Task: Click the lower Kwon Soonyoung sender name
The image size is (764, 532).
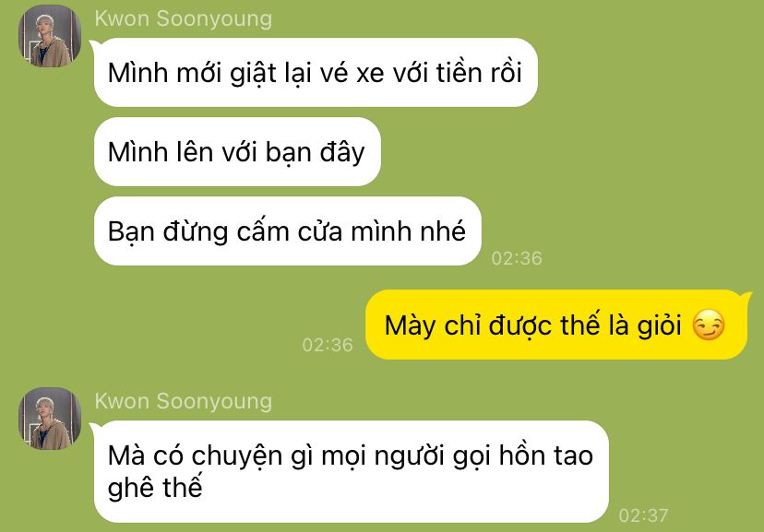Action: point(184,401)
